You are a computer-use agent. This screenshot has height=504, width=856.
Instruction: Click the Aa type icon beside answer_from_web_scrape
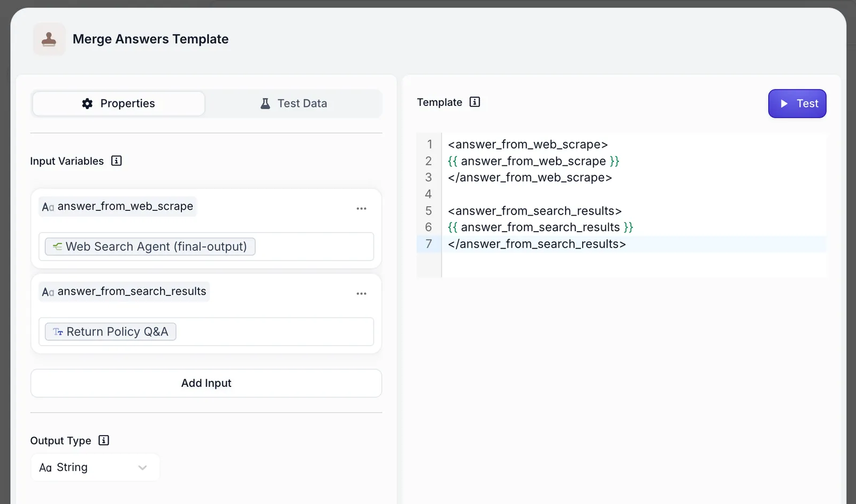pos(48,207)
